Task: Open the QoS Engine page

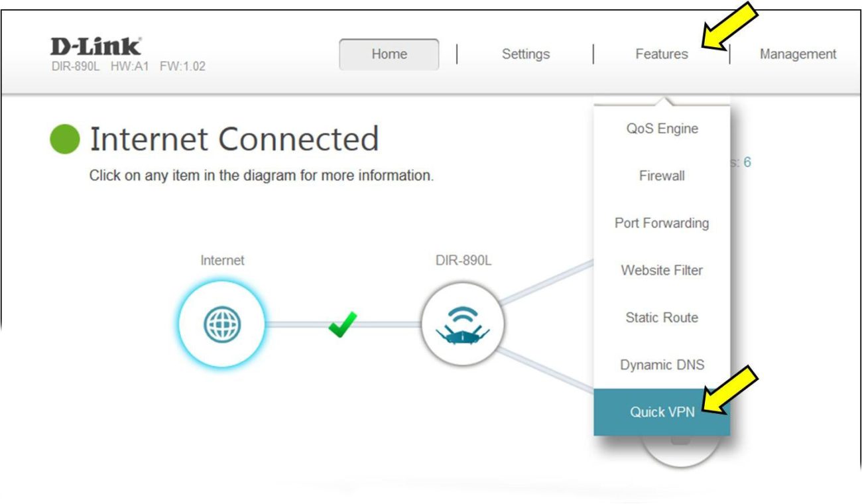Action: 661,129
